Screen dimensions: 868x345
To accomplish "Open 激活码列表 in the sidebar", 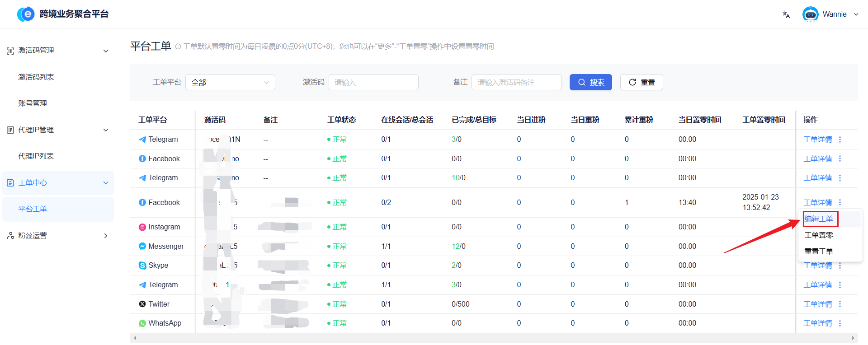I will click(x=36, y=77).
